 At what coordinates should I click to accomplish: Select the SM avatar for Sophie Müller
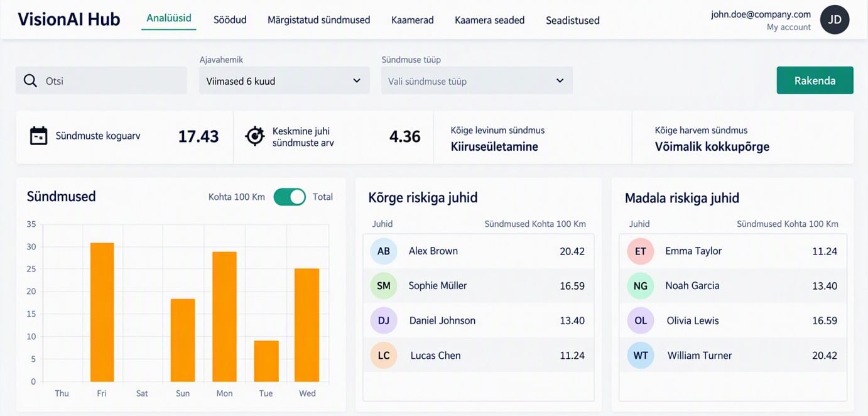384,286
